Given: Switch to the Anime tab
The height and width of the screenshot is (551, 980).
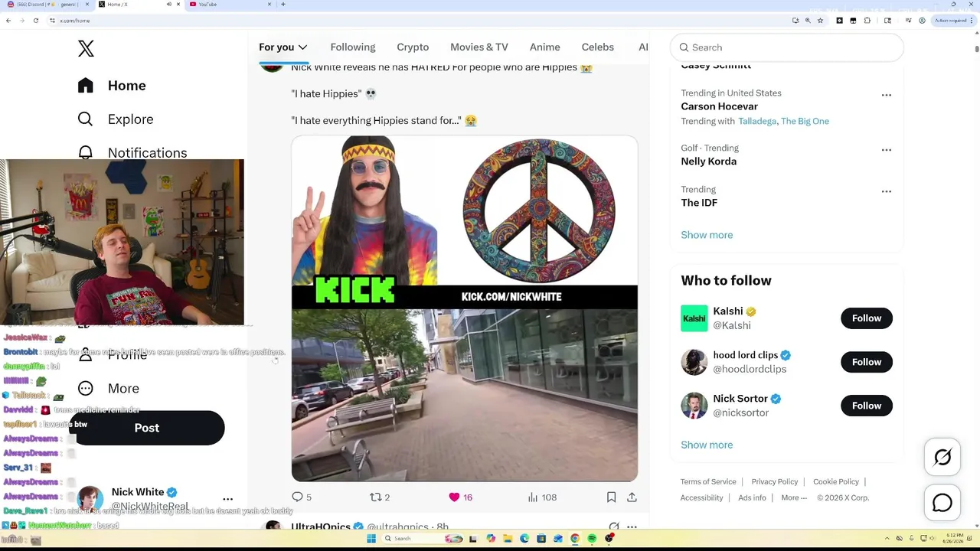Looking at the screenshot, I should (x=545, y=47).
